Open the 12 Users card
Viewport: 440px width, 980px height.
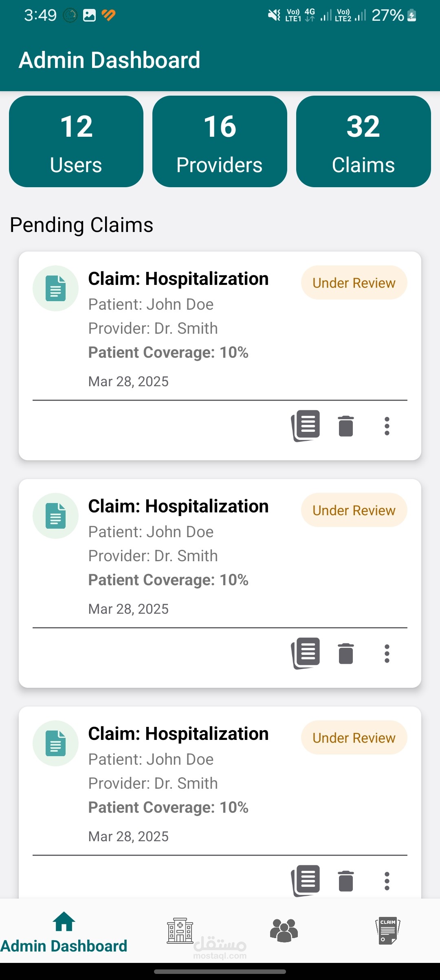click(76, 142)
